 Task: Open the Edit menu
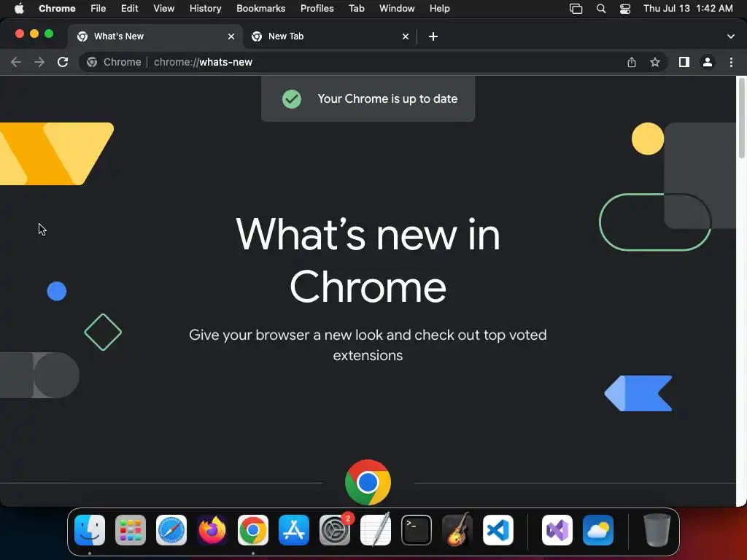(x=130, y=9)
